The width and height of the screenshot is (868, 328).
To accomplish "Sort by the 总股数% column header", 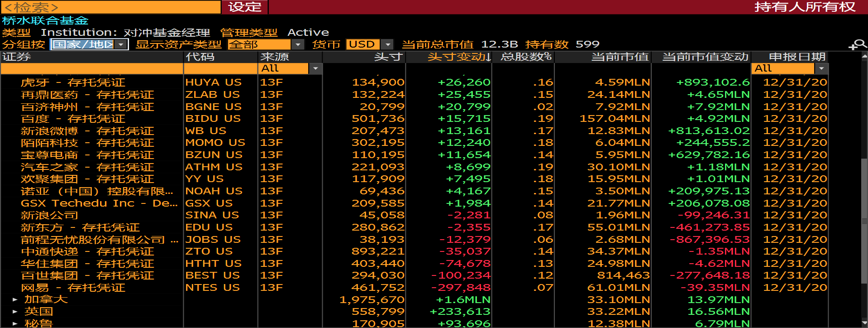I will pyautogui.click(x=523, y=57).
